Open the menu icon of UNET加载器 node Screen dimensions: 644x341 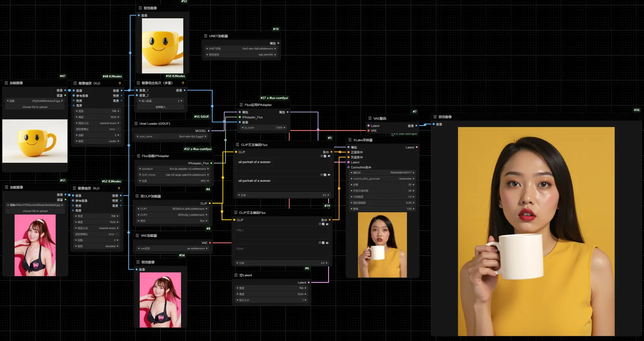coord(205,36)
